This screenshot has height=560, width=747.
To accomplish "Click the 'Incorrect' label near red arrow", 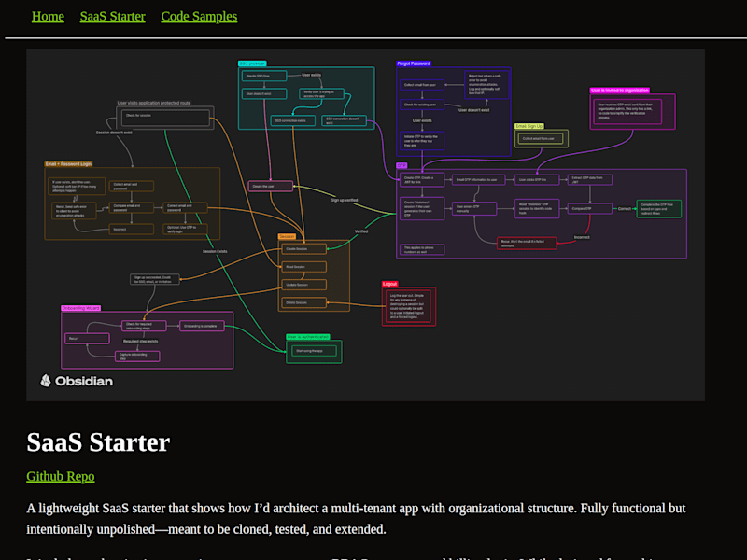I will (582, 237).
